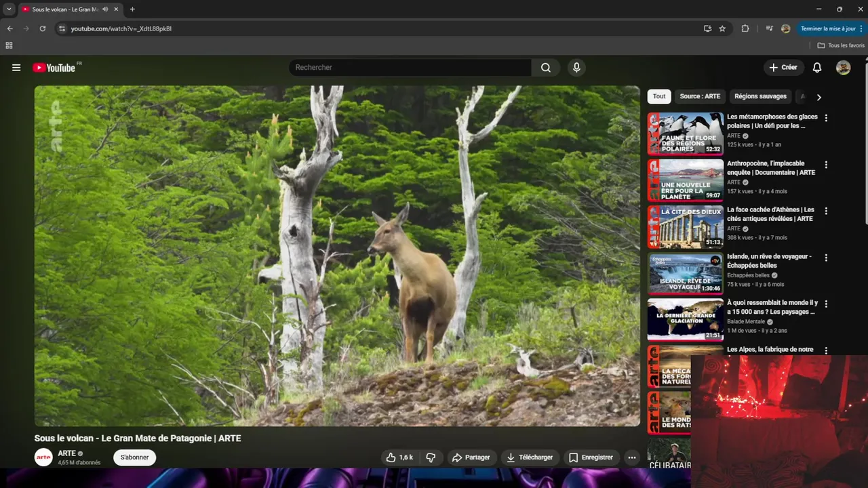The image size is (868, 488).
Task: Open the Faune et flore des régions polaires thumbnail
Action: 685,134
